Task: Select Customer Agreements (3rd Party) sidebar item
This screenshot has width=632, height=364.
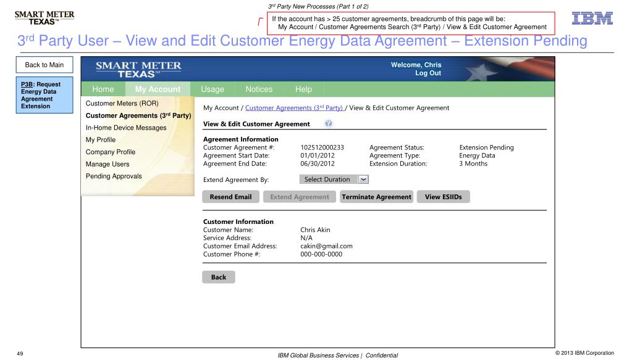Action: 138,115
